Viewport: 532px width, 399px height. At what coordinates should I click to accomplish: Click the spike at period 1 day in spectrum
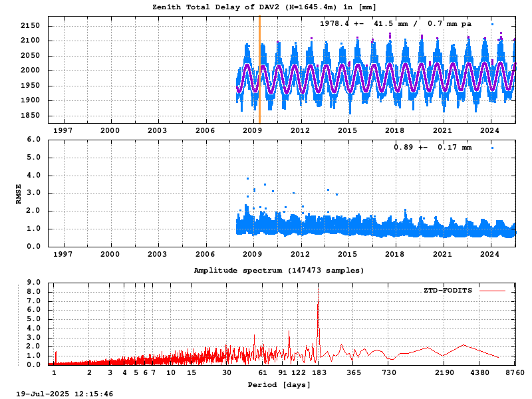coord(56,358)
